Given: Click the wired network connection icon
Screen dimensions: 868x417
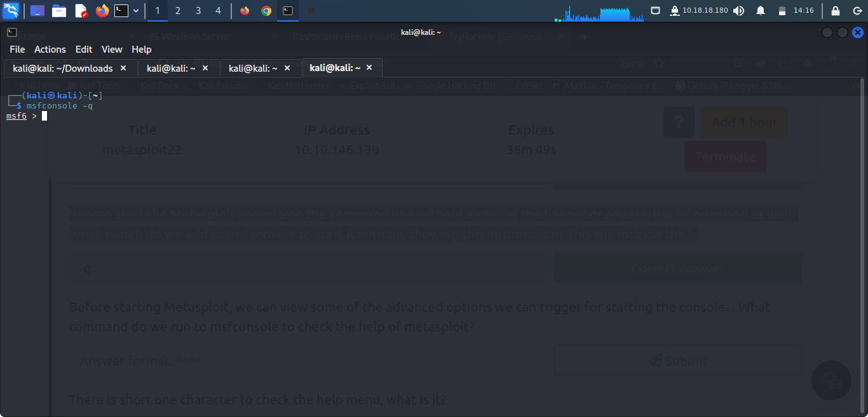Looking at the screenshot, I should click(x=656, y=11).
